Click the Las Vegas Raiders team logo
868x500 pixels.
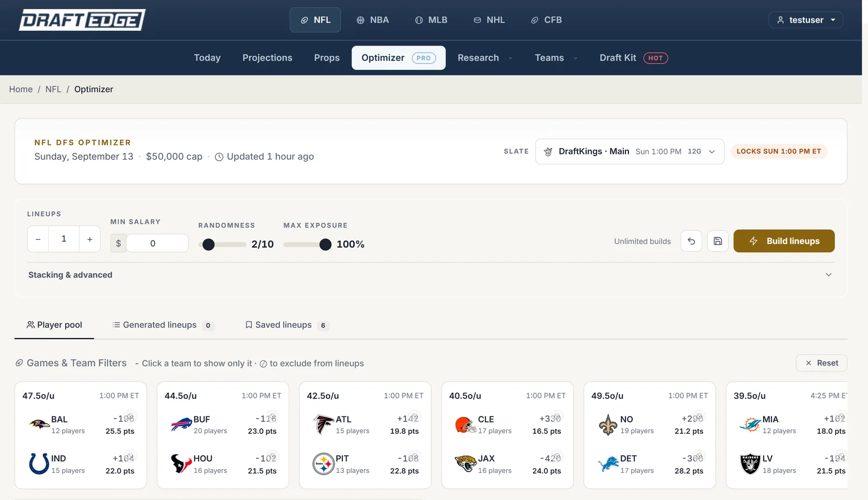click(750, 464)
